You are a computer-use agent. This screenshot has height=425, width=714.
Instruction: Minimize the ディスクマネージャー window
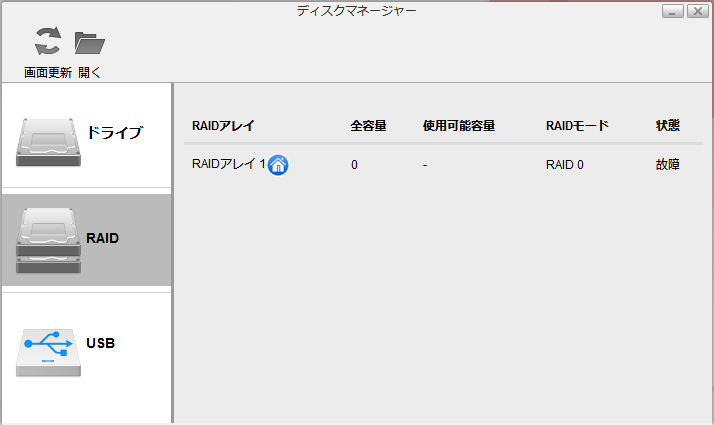pos(673,11)
